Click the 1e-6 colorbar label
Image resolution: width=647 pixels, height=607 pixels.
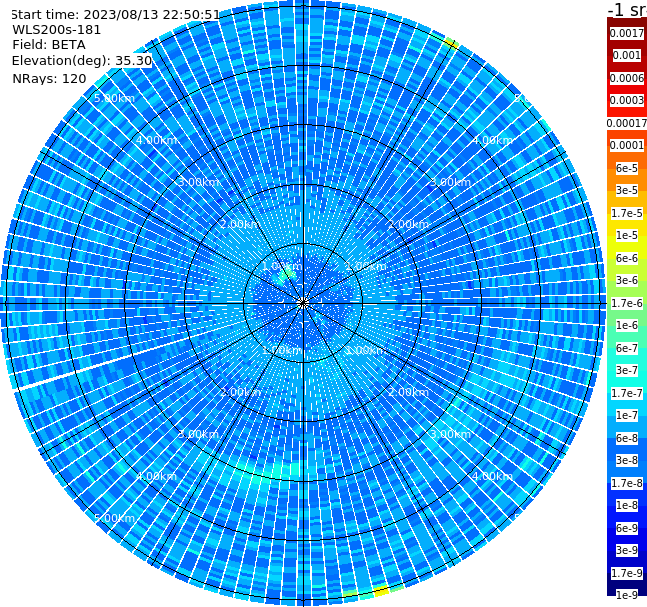pos(626,325)
